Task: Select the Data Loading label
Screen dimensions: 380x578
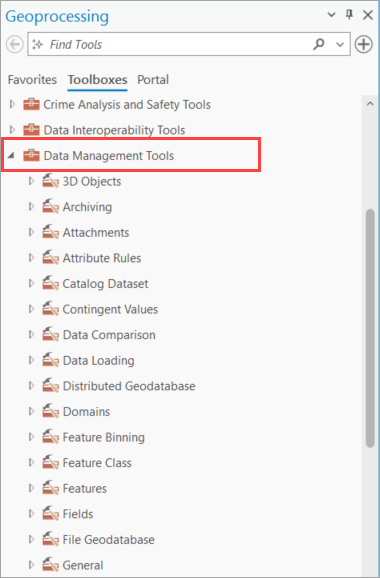Action: click(x=98, y=360)
